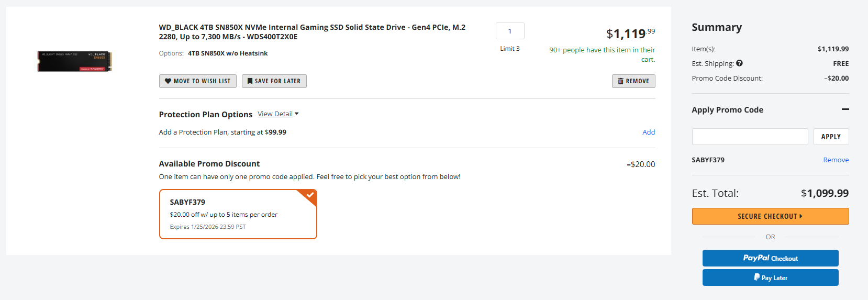868x300 pixels.
Task: Click the trash can Remove button
Action: click(x=633, y=81)
